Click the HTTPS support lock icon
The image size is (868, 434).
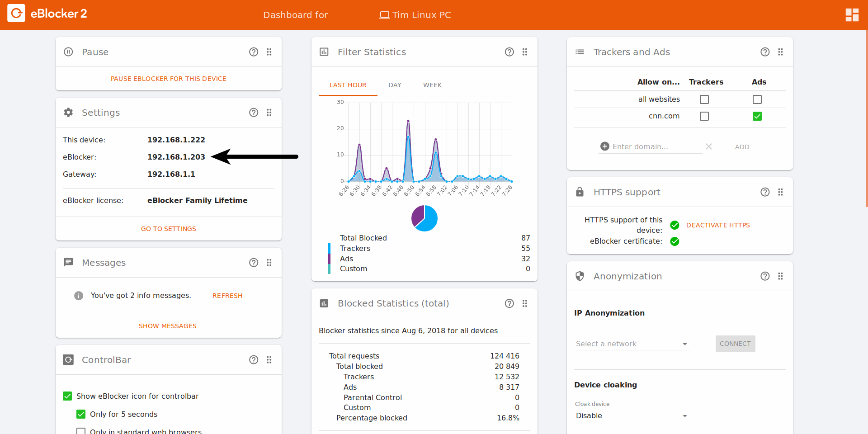[580, 192]
